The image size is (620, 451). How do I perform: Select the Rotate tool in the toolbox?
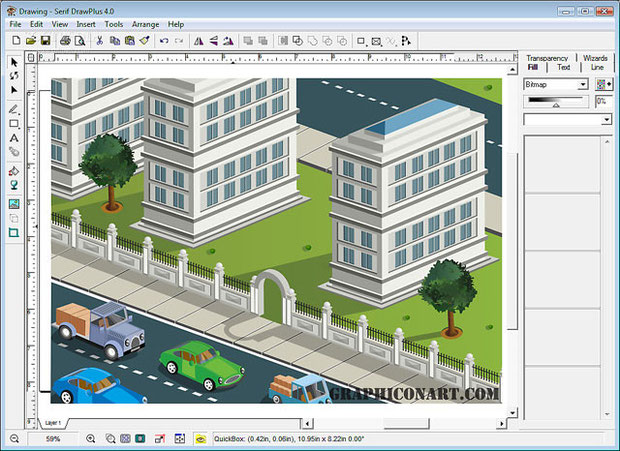point(14,75)
